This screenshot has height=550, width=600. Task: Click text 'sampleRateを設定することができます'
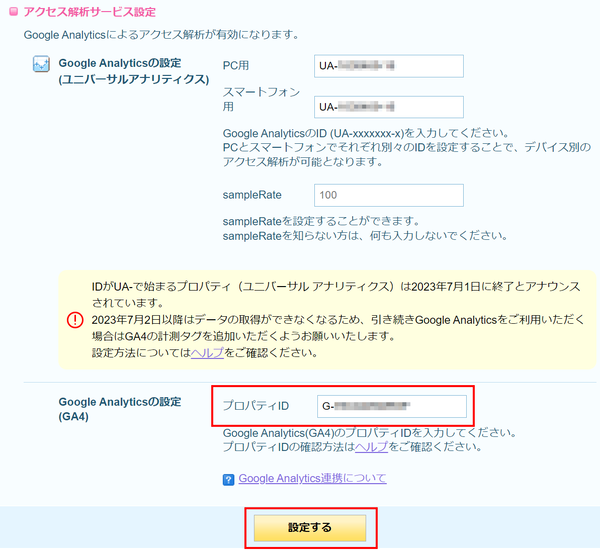pos(321,221)
